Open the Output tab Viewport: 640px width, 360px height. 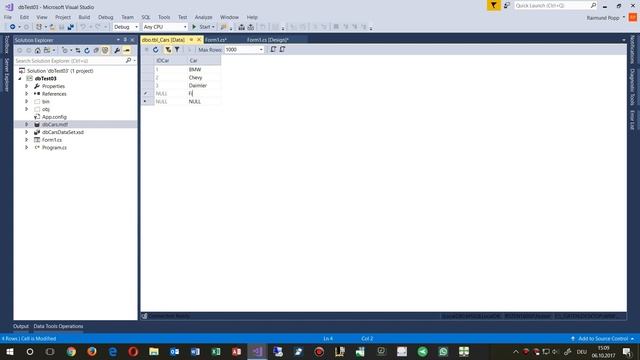[x=21, y=326]
